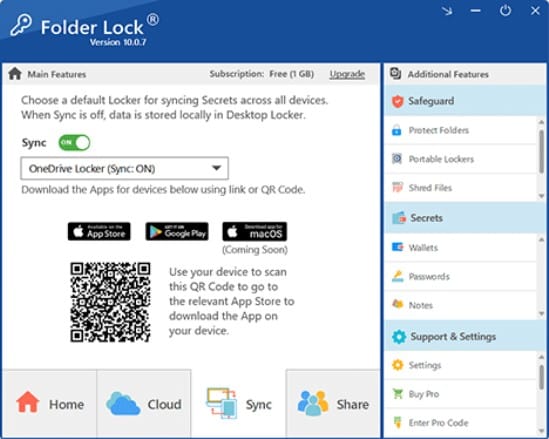
Task: Open Notes in Secrets
Action: coord(461,305)
